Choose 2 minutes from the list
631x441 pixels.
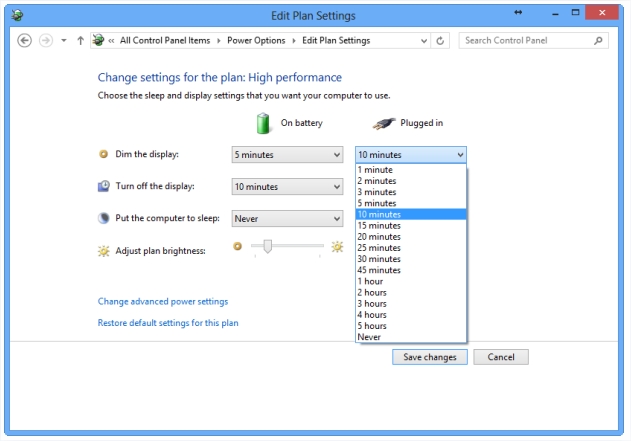tap(411, 181)
